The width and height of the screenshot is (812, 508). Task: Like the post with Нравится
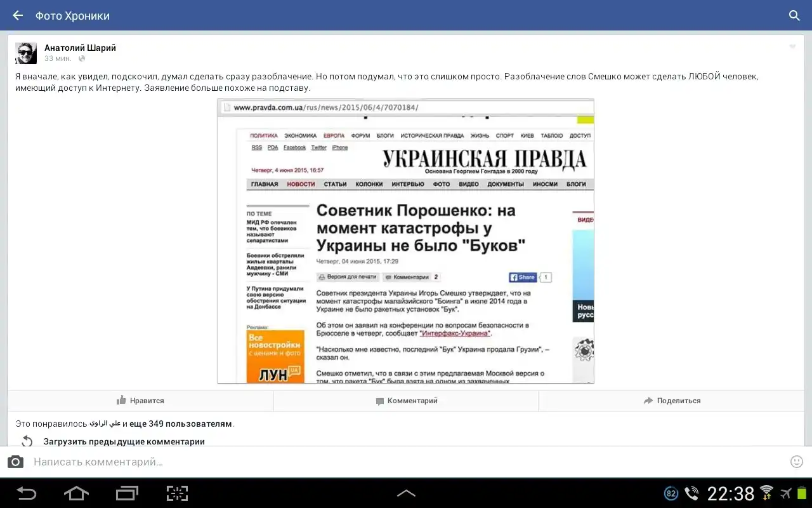(x=140, y=401)
